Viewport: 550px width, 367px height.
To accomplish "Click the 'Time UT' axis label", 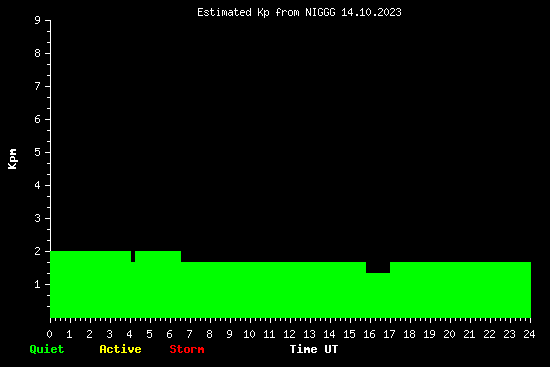I will tap(314, 349).
